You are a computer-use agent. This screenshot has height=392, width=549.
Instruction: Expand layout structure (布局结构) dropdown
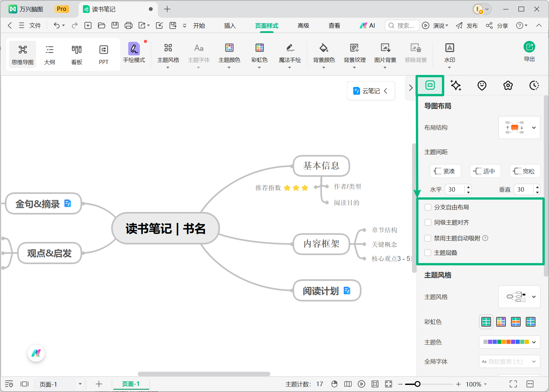519,128
